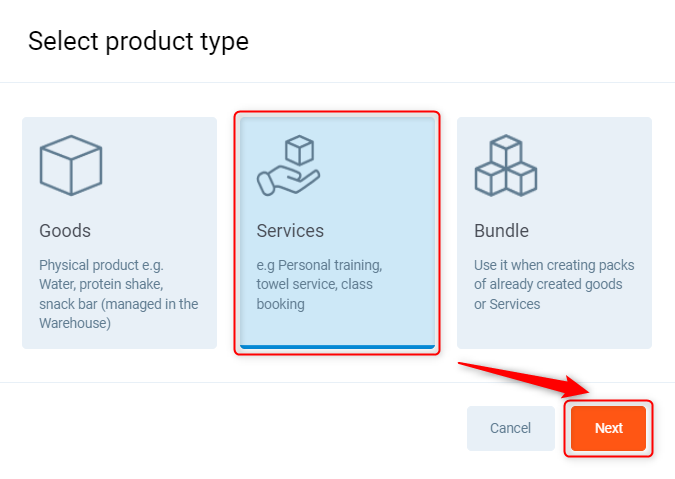Image resolution: width=675 pixels, height=479 pixels.
Task: Click the Bundle stacked cubes icon
Action: coord(505,165)
